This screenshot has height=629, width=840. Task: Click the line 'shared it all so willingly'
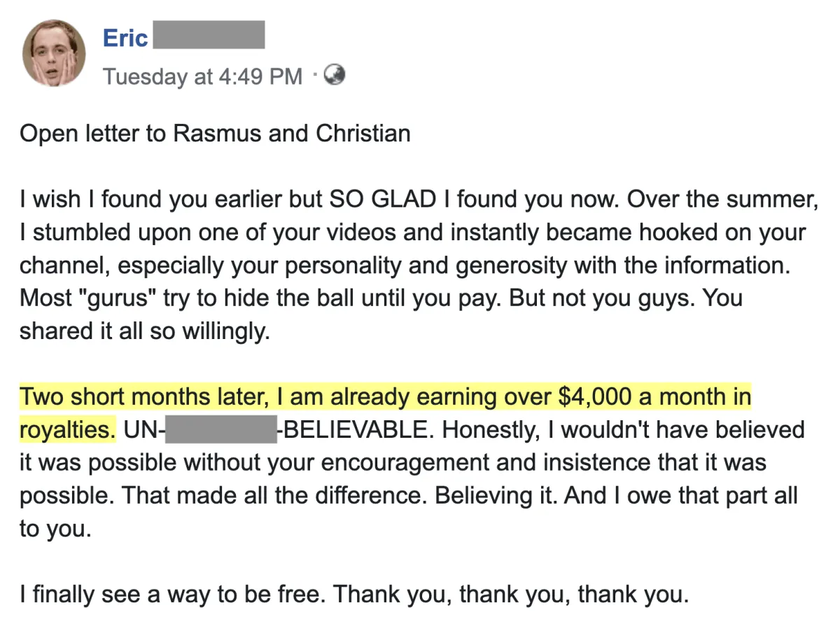(144, 330)
